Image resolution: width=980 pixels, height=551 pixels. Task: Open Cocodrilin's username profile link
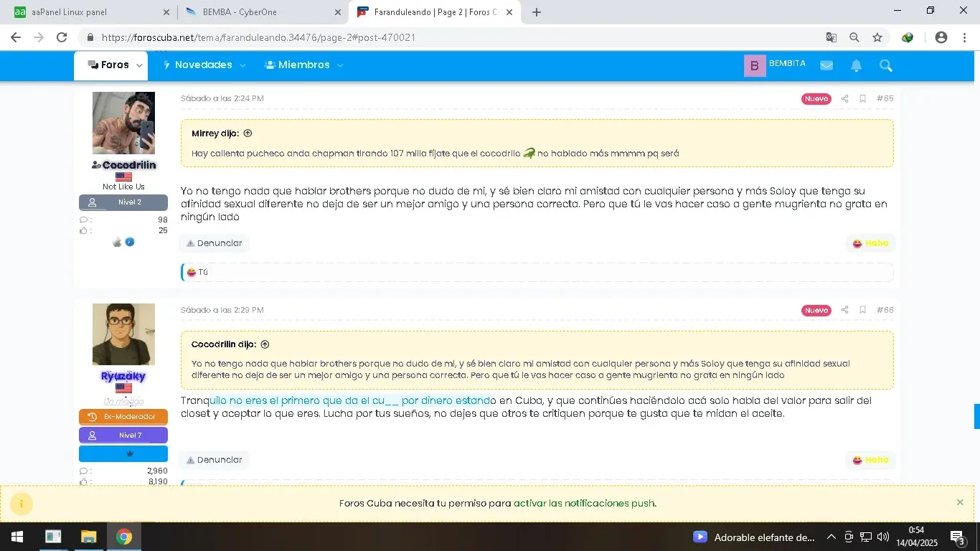tap(129, 165)
